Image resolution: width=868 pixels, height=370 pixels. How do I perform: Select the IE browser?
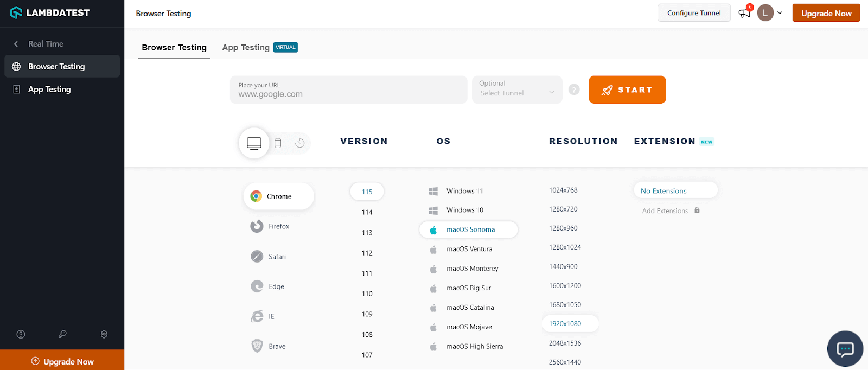(263, 316)
